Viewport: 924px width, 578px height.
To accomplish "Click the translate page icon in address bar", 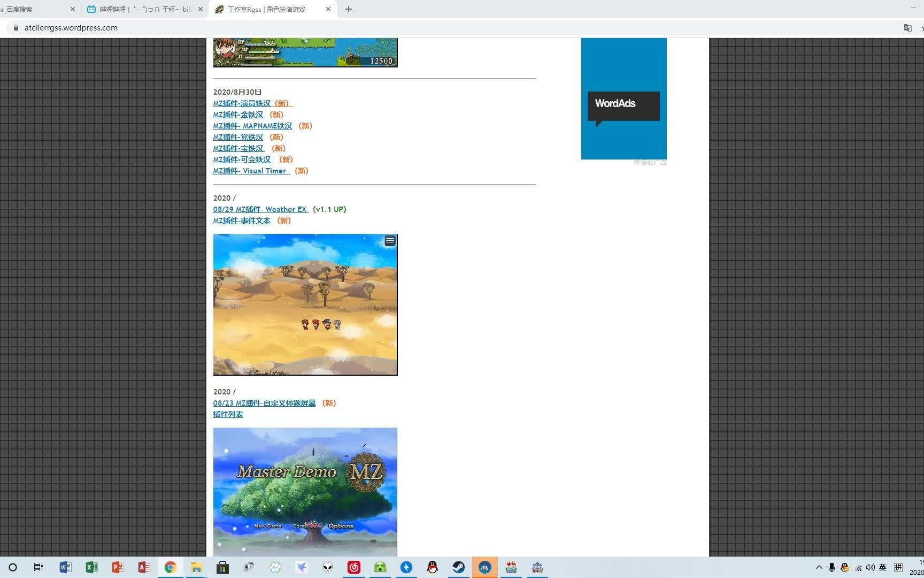I will [x=907, y=28].
